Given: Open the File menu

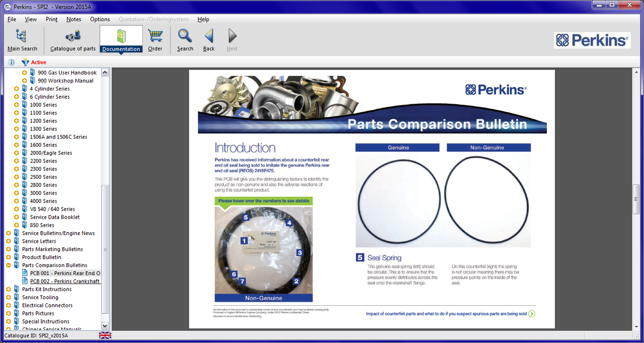Looking at the screenshot, I should click(12, 19).
